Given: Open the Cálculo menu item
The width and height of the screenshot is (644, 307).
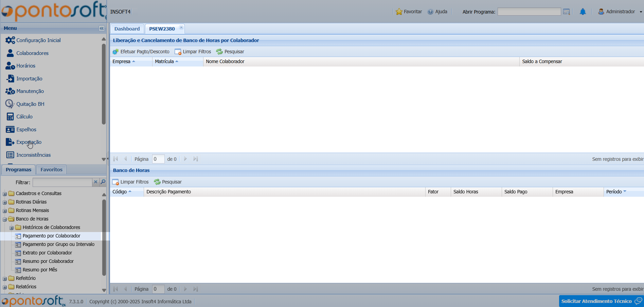Looking at the screenshot, I should point(24,117).
